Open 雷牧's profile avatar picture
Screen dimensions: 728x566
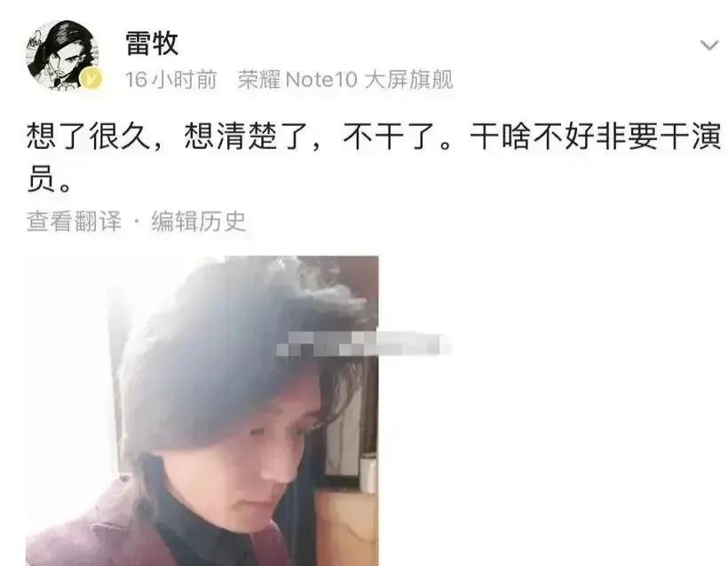[62, 55]
